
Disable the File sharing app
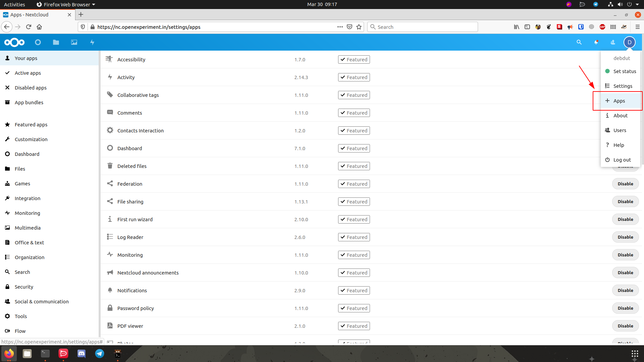(625, 201)
